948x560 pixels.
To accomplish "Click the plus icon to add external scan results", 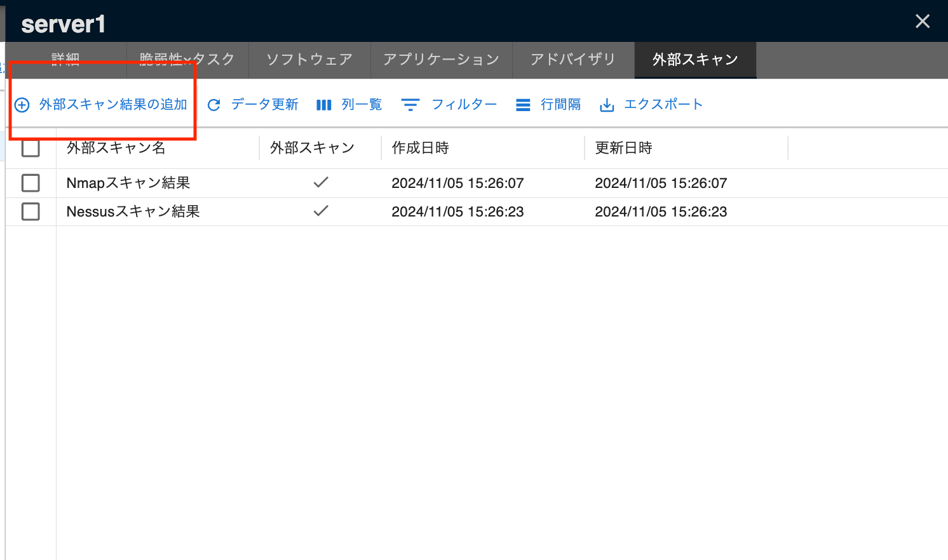I will (22, 104).
